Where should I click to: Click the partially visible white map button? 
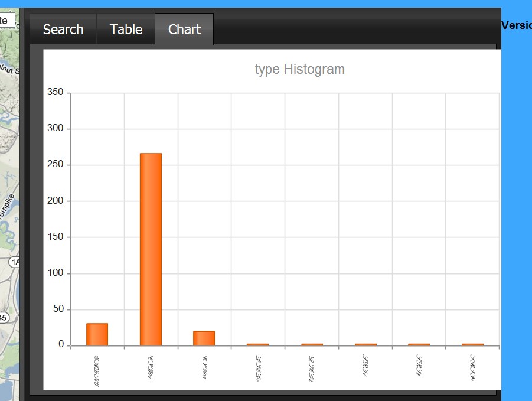pos(7,19)
